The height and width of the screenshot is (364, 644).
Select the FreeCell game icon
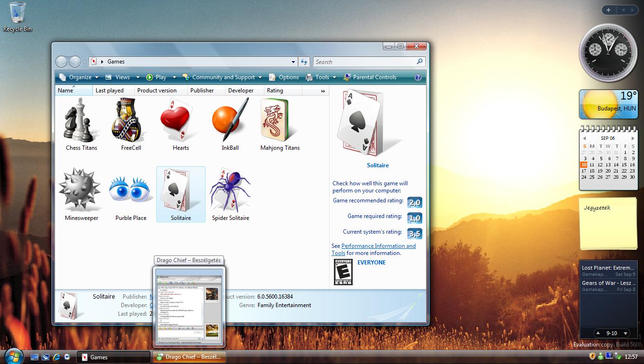click(131, 125)
